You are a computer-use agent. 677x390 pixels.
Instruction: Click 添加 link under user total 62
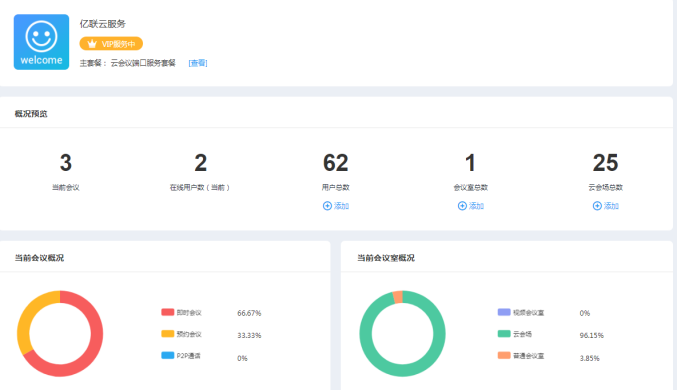342,206
